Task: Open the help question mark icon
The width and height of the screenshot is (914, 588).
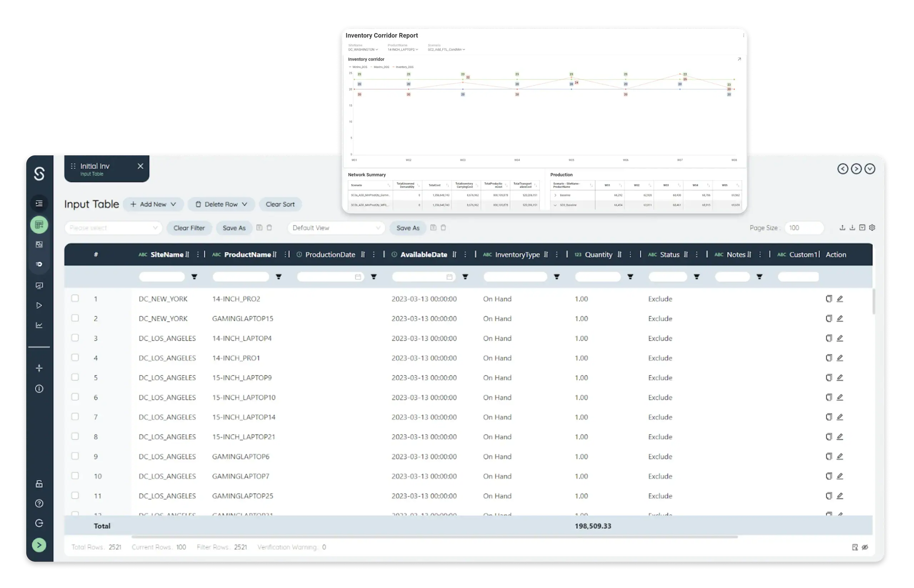Action: [39, 504]
